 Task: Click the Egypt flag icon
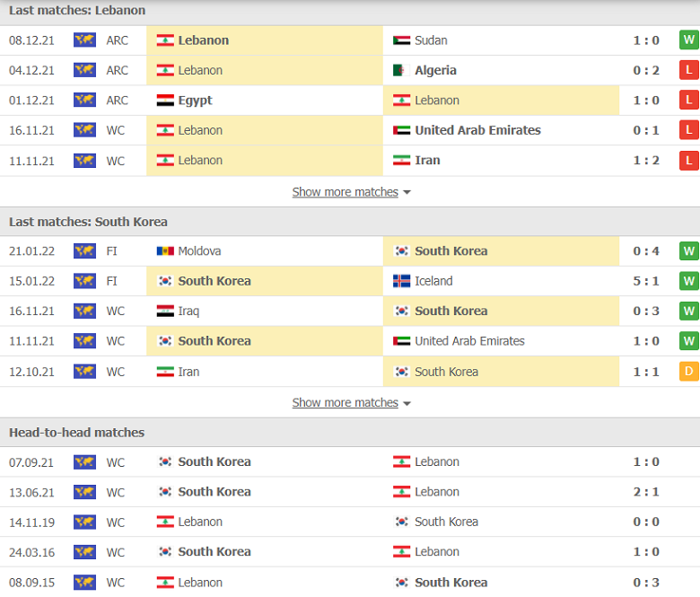(165, 101)
